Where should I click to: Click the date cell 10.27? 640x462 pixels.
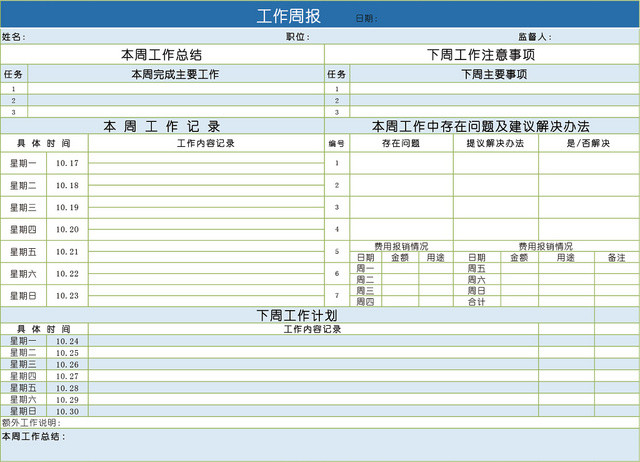(x=67, y=376)
